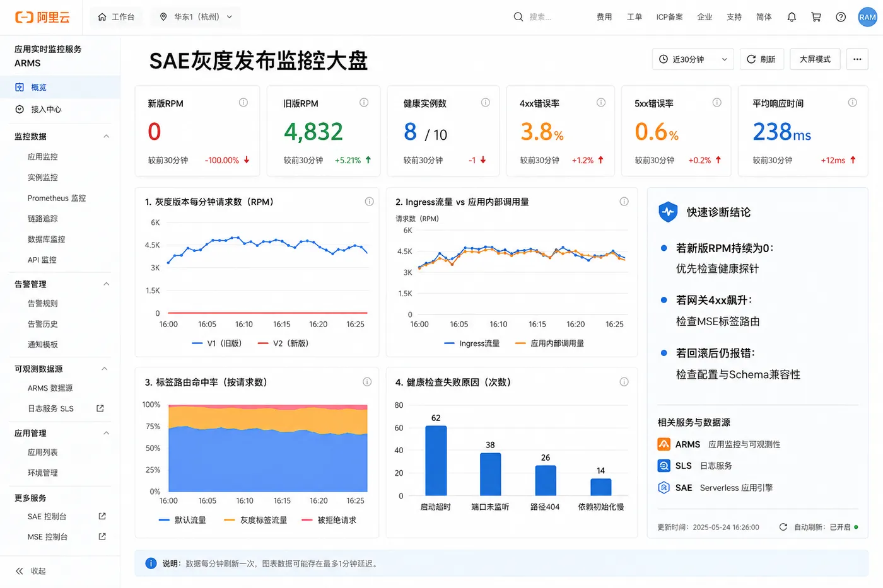Click the info icon on 4xx错误率 card
Screen dimensions: 883x588
pos(601,103)
